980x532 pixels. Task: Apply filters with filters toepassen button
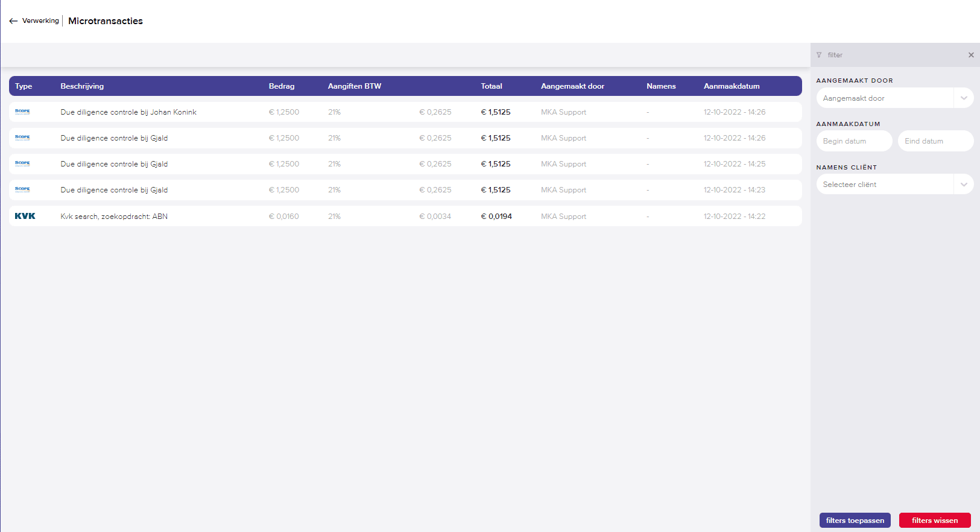click(855, 521)
